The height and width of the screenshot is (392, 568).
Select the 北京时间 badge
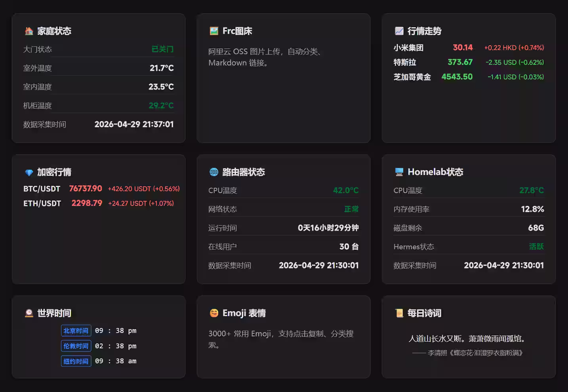click(x=76, y=331)
